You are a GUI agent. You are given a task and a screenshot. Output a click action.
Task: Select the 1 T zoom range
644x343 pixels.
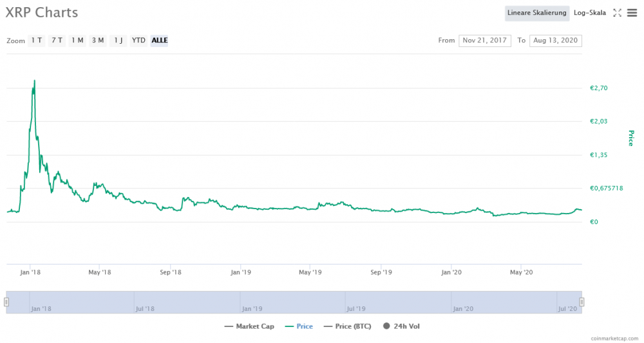(37, 40)
